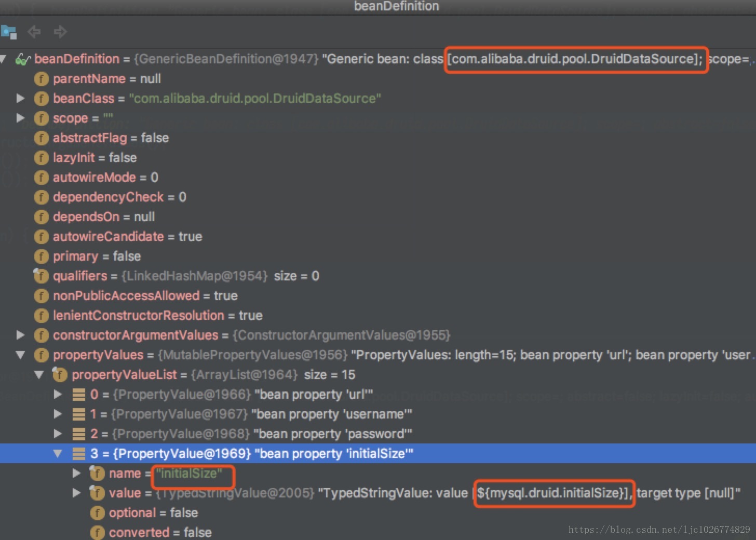Screen dimensions: 756x540
Task: Click the field icon for primary
Action: (41, 256)
